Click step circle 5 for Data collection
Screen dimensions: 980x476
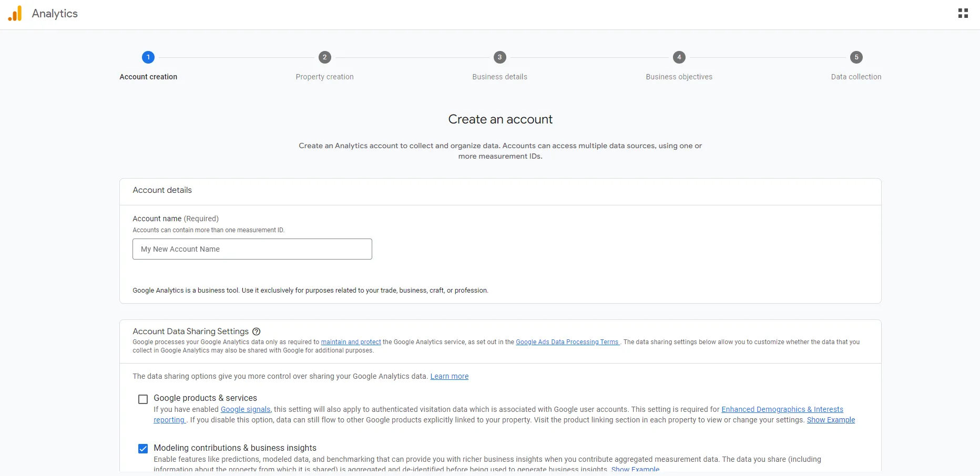(x=856, y=58)
